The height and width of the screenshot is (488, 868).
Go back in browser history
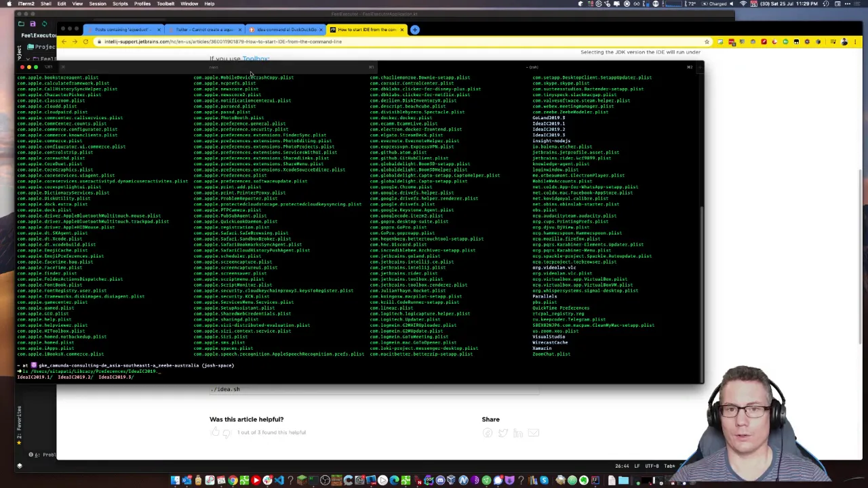pyautogui.click(x=64, y=42)
